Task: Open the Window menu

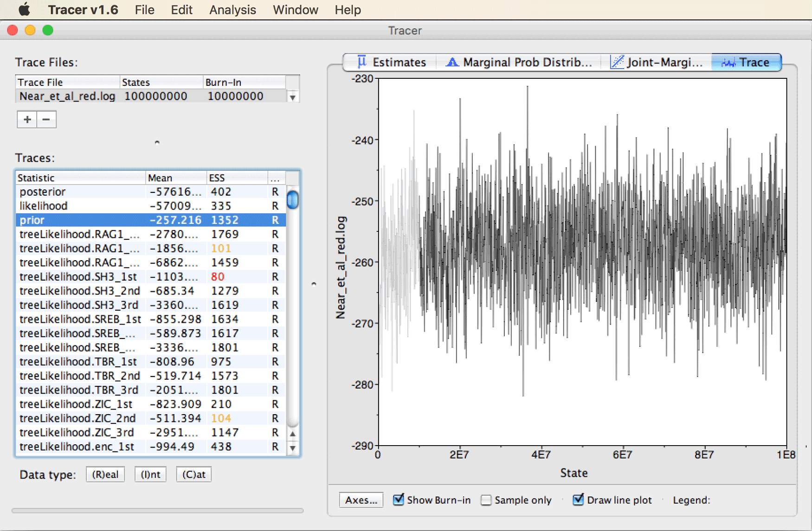Action: point(296,10)
